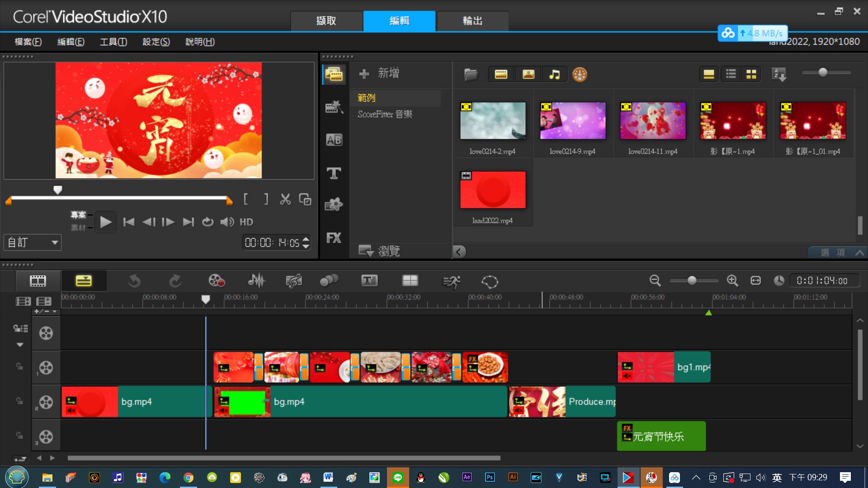This screenshot has height=488, width=868.
Task: Click the timecode stepper arrows
Action: click(306, 243)
